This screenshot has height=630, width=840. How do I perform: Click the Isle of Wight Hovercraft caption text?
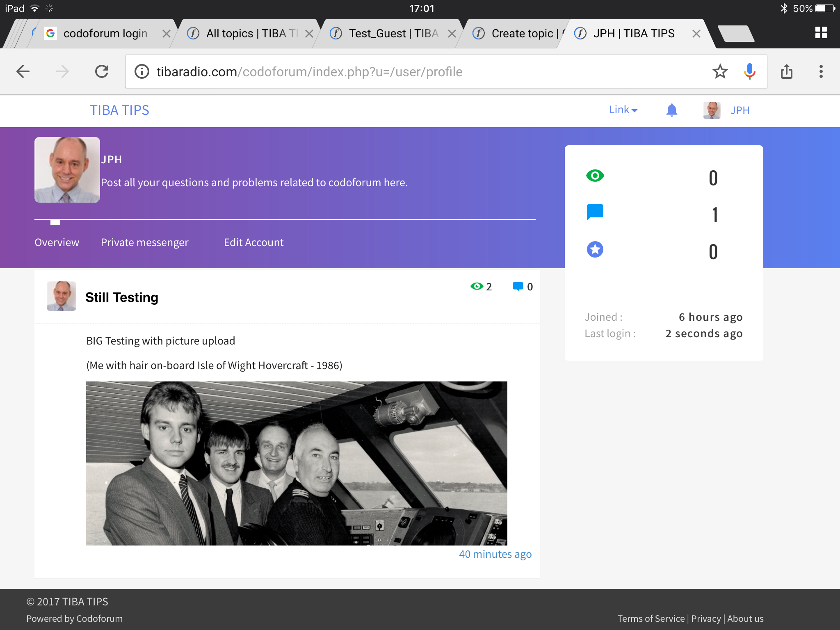point(214,365)
